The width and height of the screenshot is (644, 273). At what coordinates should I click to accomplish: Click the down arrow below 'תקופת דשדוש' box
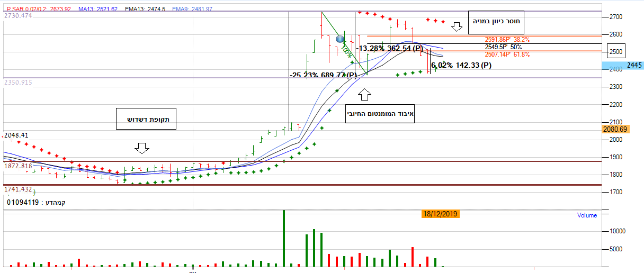click(142, 147)
